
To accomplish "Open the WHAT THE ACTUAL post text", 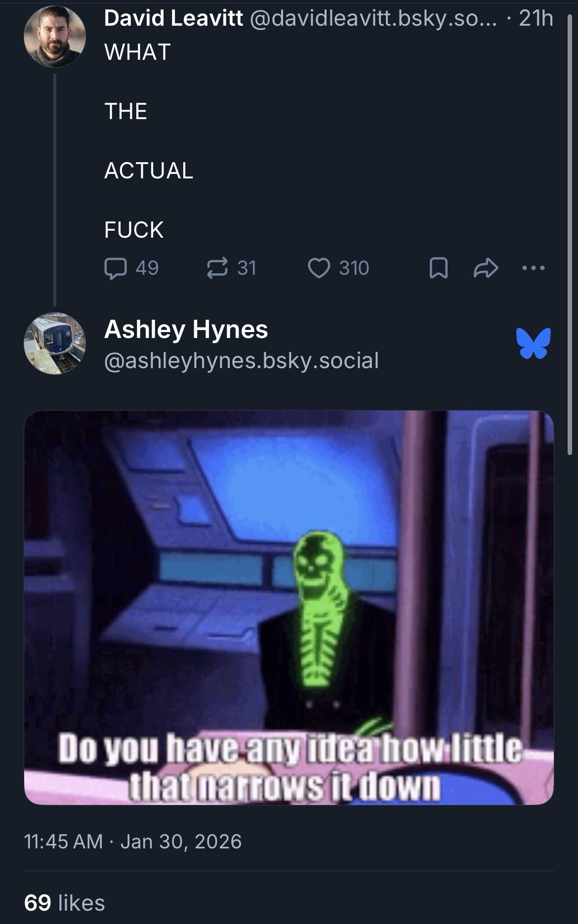I will 149,141.
